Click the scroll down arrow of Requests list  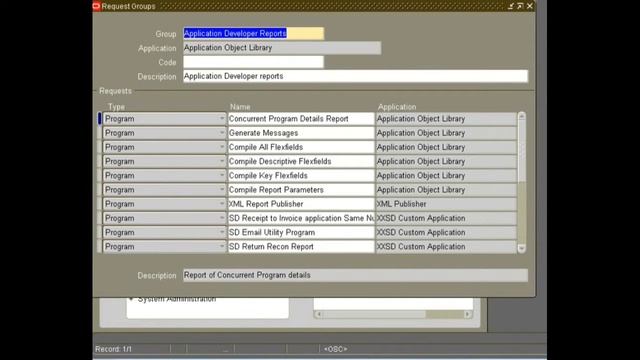tap(522, 248)
